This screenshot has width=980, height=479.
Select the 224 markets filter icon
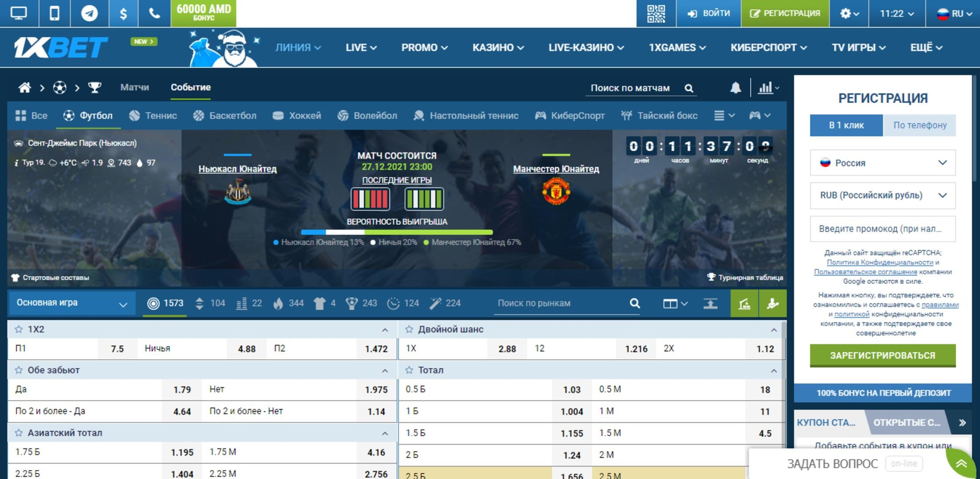point(445,303)
